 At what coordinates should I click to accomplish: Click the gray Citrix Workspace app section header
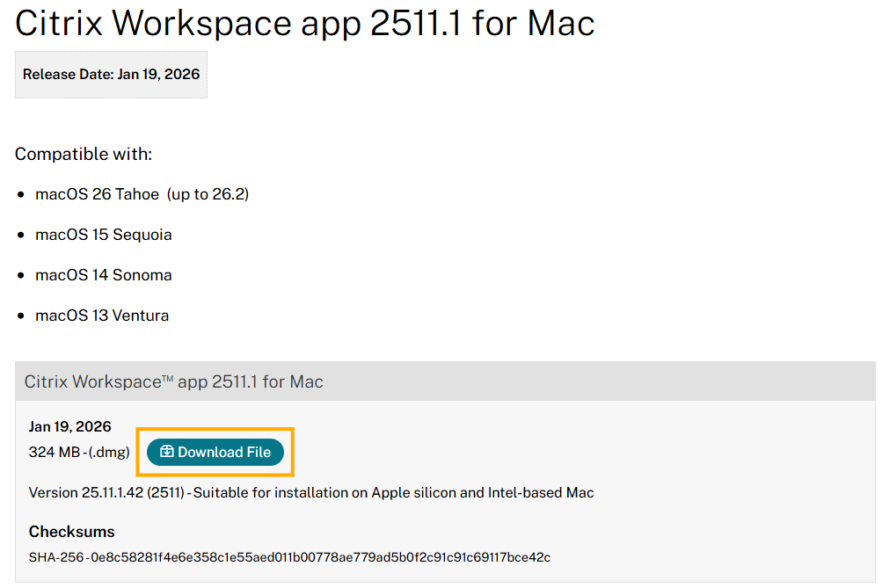(x=444, y=382)
